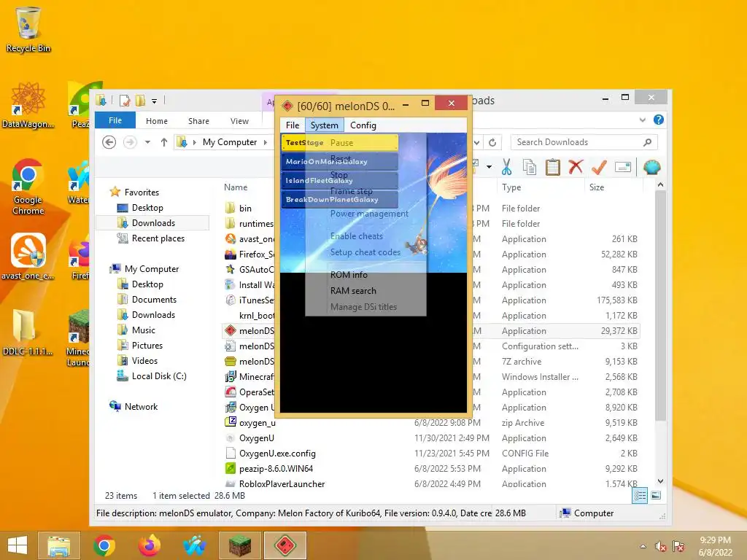Click the red X Delete toolbar icon
Viewport: 747px width, 560px height.
(576, 167)
